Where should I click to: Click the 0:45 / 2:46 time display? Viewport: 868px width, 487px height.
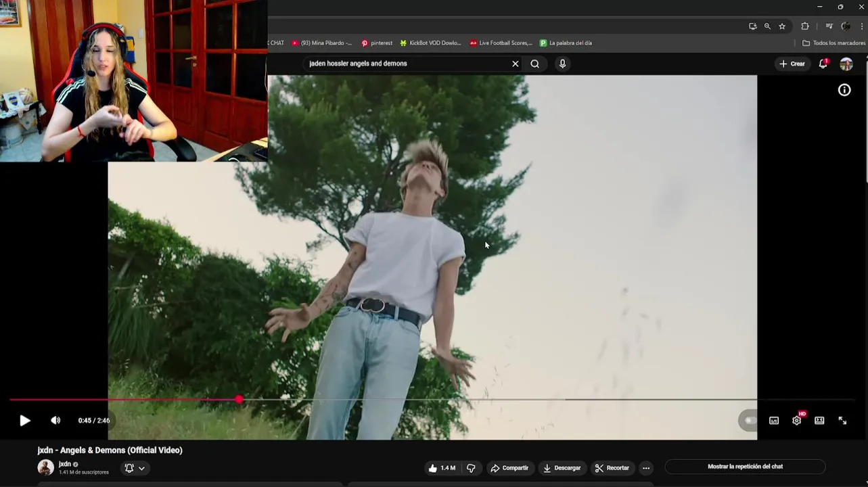[94, 421]
